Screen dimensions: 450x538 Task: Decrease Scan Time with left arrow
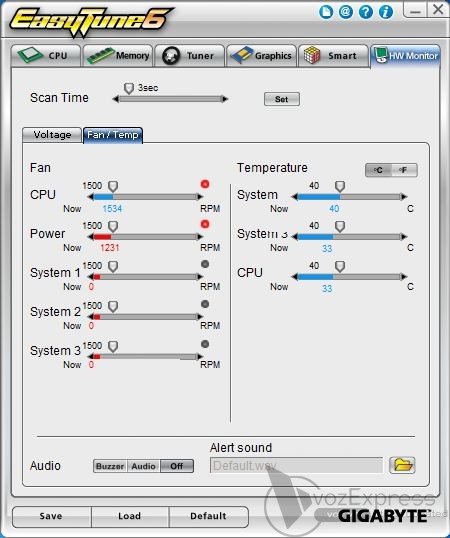116,99
